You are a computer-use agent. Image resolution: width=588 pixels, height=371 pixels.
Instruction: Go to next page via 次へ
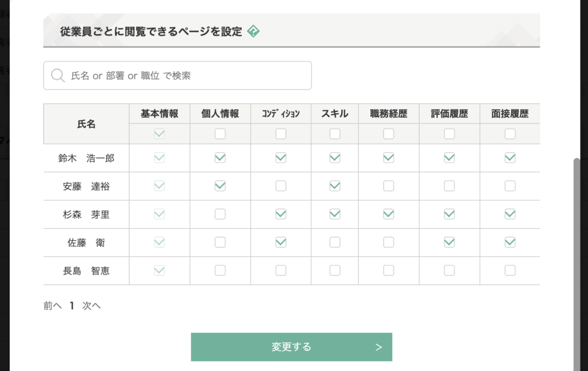click(x=91, y=306)
